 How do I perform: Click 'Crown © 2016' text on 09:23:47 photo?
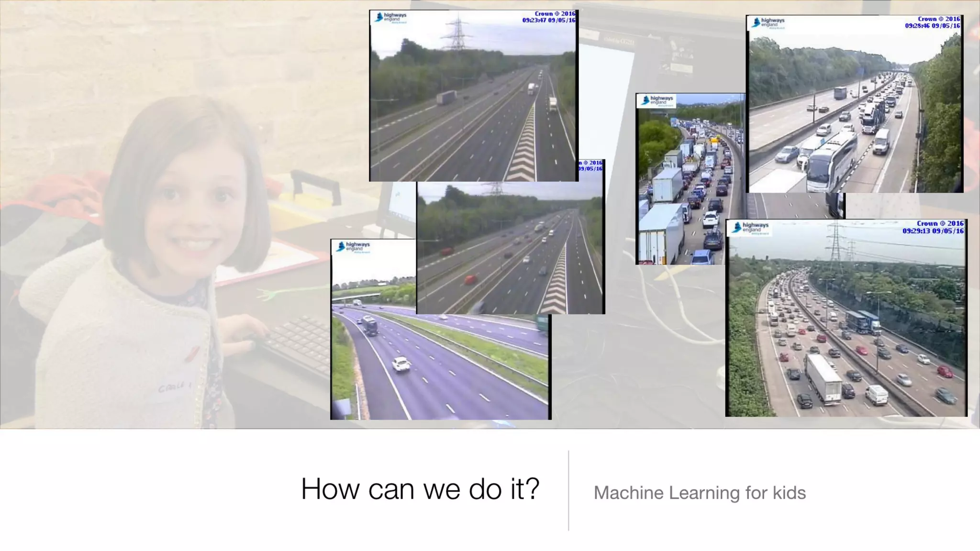[x=555, y=14]
